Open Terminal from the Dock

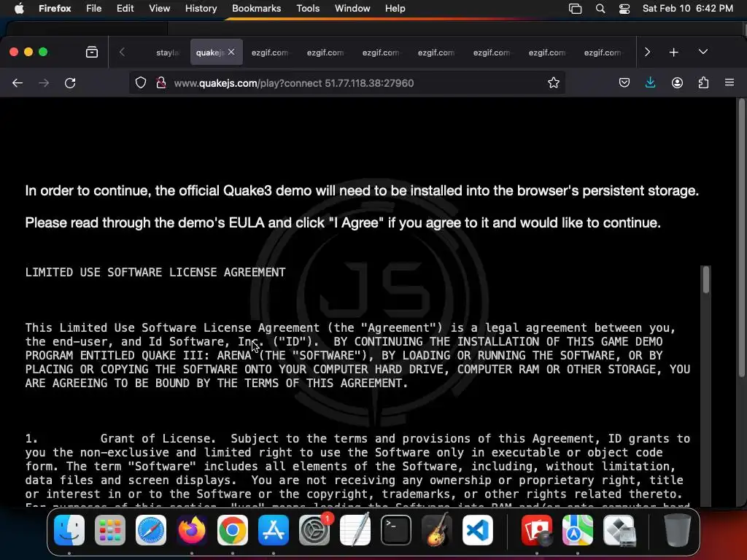pos(396,530)
